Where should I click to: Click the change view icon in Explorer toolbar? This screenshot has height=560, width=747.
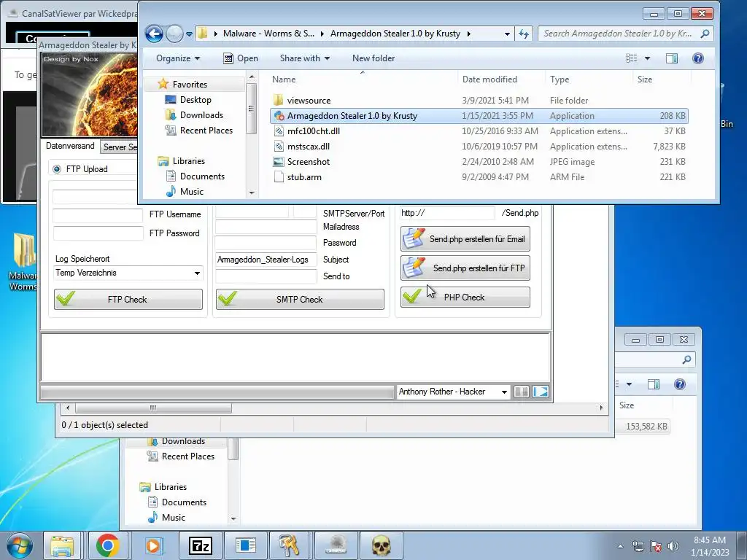pos(632,58)
